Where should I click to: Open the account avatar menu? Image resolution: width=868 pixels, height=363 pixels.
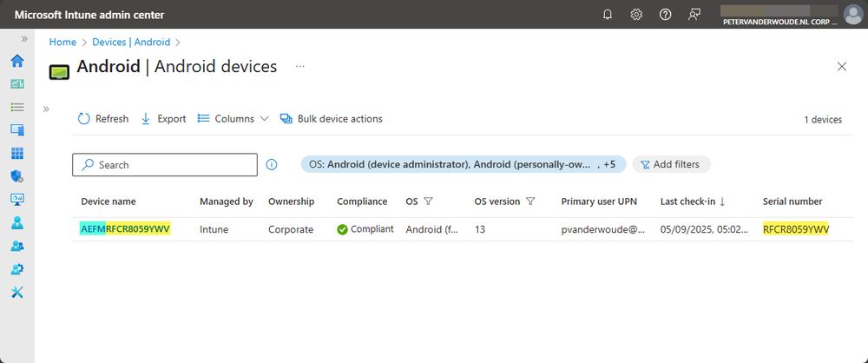point(853,15)
